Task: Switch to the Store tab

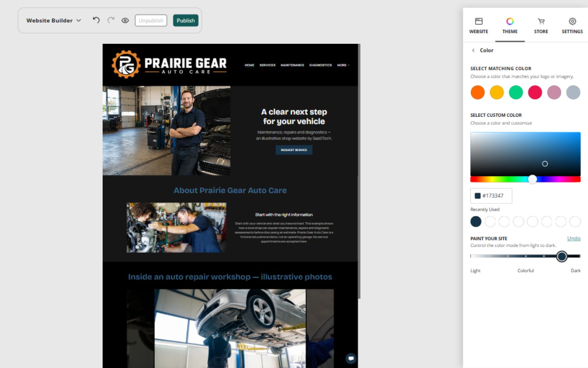Action: pos(541,26)
